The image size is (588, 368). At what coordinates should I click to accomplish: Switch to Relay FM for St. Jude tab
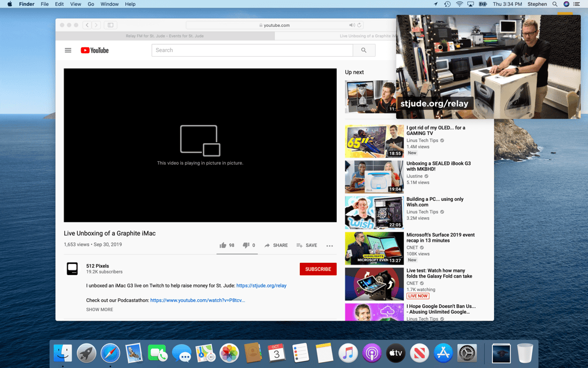point(165,36)
